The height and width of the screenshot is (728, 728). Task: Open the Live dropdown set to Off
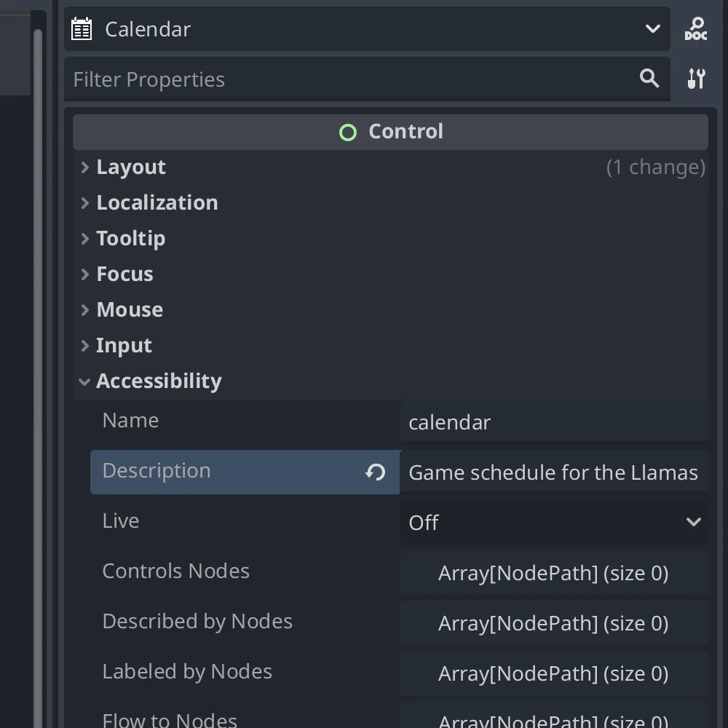[x=553, y=522]
